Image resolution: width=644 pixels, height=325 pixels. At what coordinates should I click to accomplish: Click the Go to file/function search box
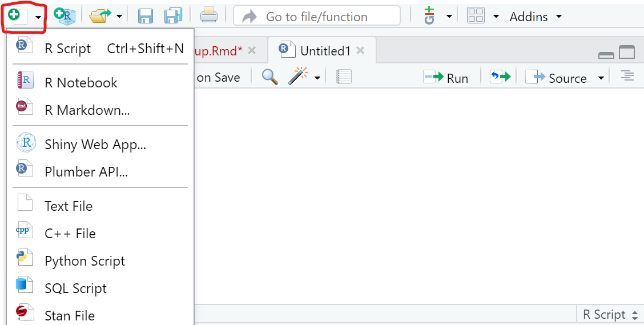pyautogui.click(x=317, y=17)
